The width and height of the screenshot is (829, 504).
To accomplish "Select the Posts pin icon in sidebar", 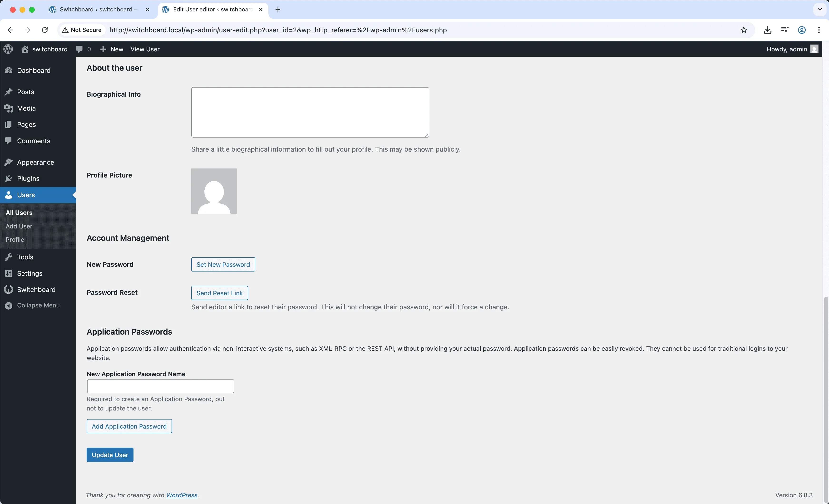I will click(x=9, y=92).
